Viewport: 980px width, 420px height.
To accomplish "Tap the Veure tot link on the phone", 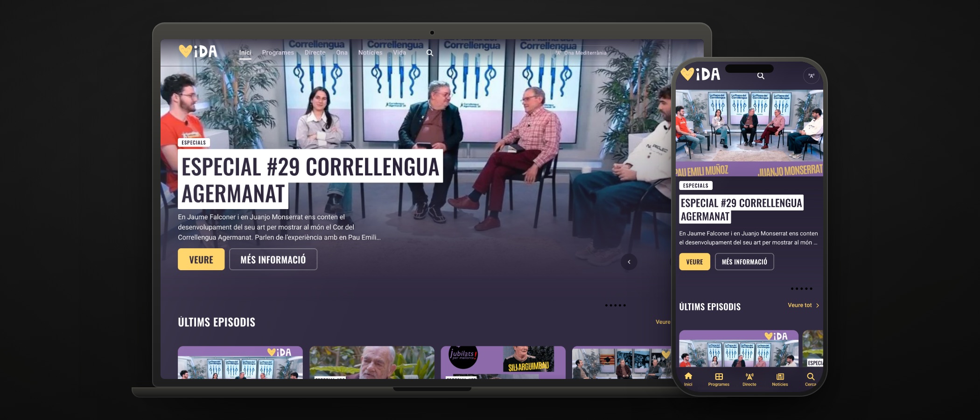I will point(800,305).
